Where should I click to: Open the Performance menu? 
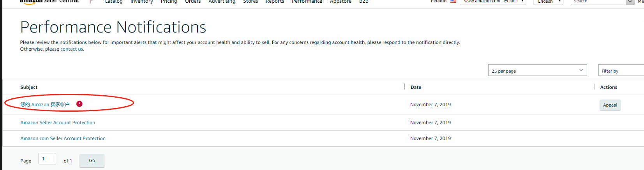[307, 2]
